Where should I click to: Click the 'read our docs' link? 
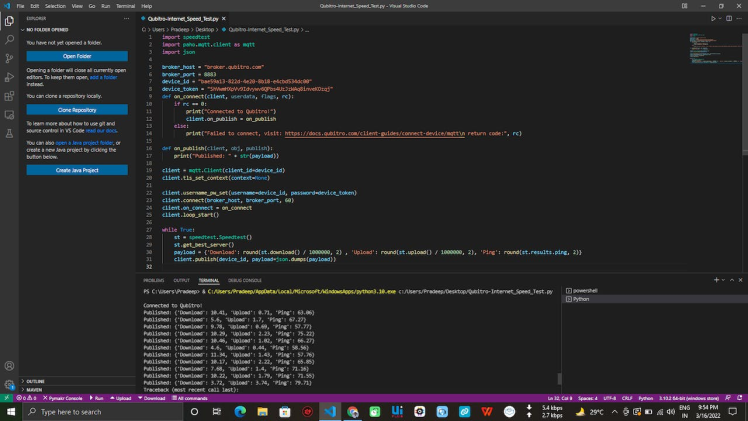point(103,131)
